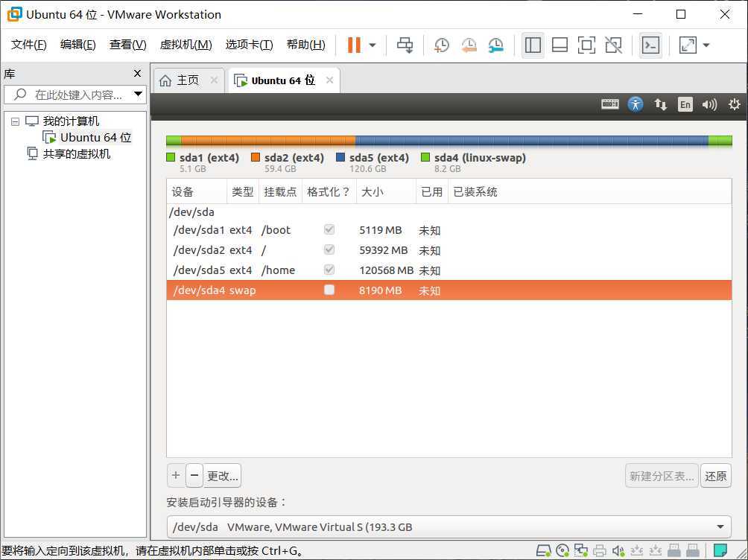Toggle format checkbox for /dev/sda2

click(329, 249)
